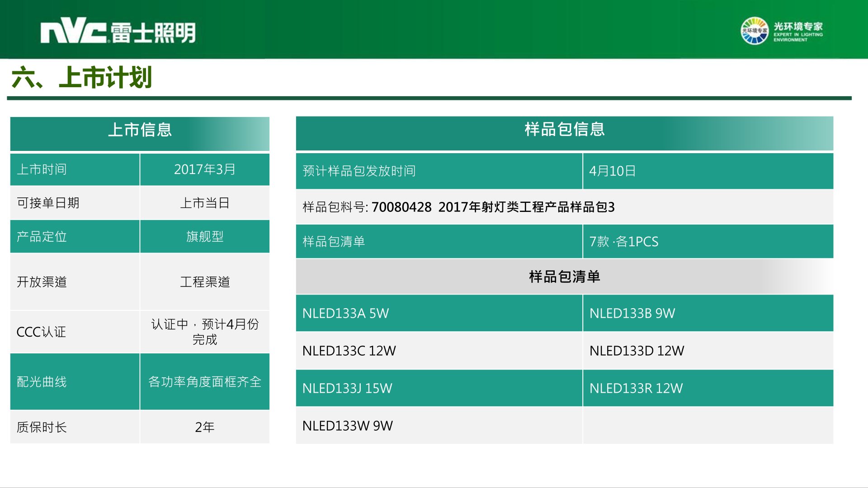
Task: Select the 样品包料号 70080428 row
Action: click(458, 207)
